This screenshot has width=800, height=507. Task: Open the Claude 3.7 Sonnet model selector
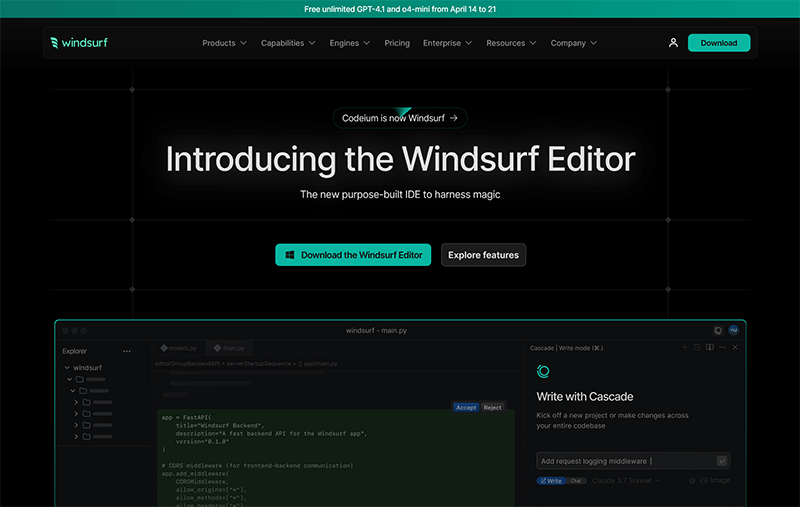click(626, 480)
